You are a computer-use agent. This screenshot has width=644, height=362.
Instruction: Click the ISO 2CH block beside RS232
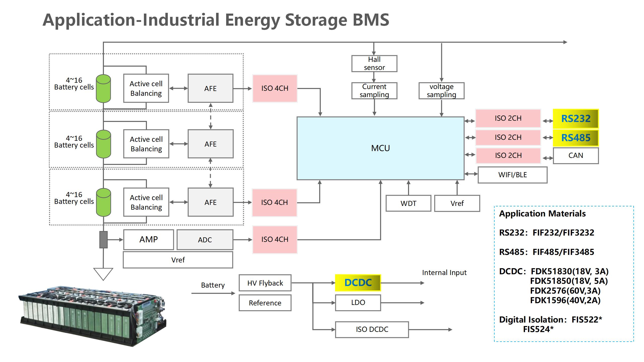coord(508,118)
